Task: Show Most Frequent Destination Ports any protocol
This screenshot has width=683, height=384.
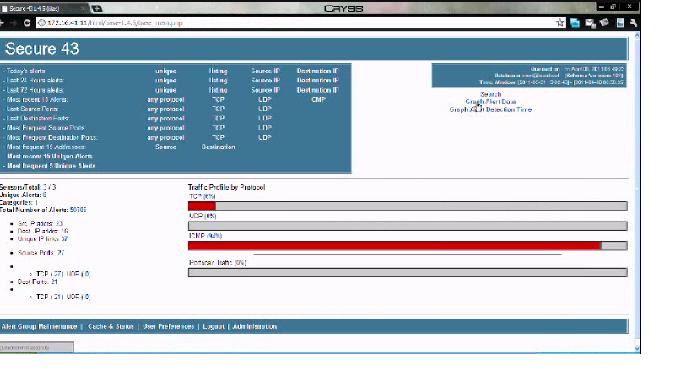Action: point(166,138)
